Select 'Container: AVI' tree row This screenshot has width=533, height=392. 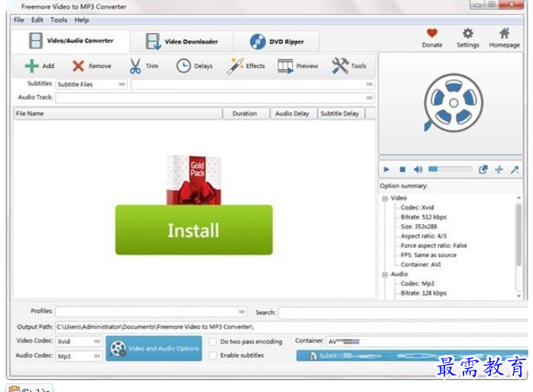(421, 265)
